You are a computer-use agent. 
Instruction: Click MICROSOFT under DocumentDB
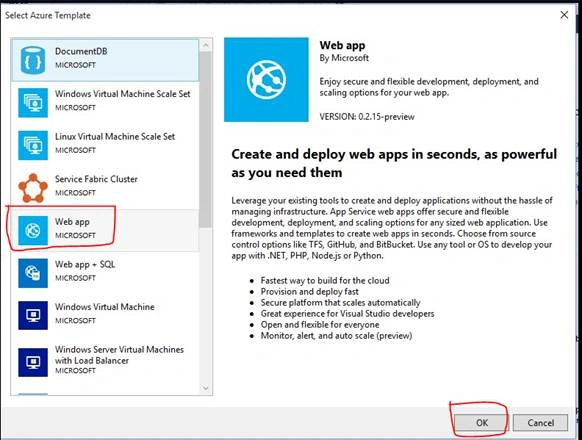pyautogui.click(x=75, y=65)
